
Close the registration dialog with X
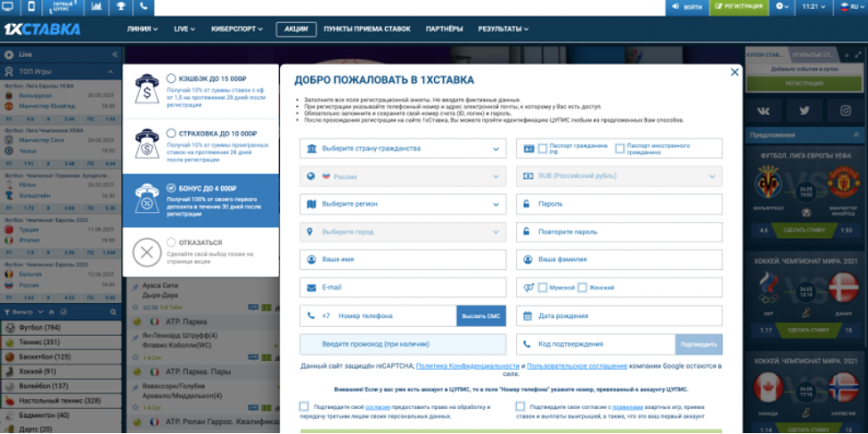(734, 72)
